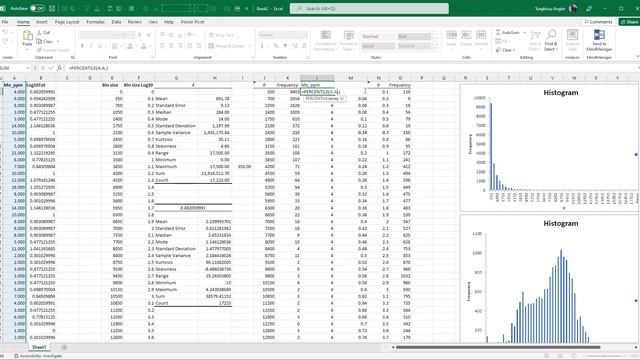Click the green Share button
The height and width of the screenshot is (360, 640).
pyautogui.click(x=629, y=22)
